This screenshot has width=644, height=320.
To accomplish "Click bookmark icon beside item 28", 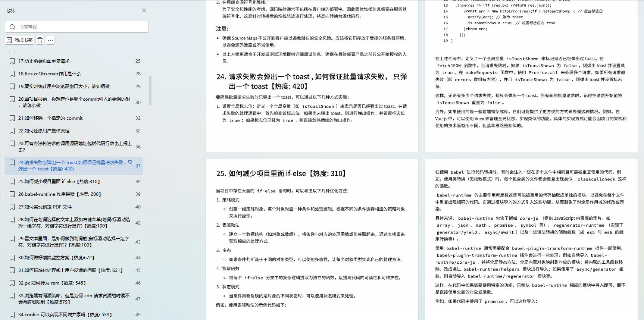I will [12, 220].
